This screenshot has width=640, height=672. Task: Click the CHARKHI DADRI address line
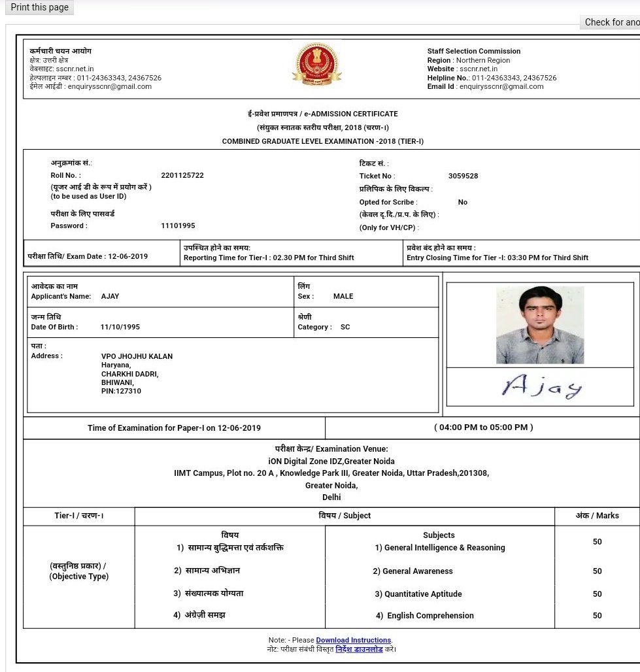pyautogui.click(x=130, y=374)
